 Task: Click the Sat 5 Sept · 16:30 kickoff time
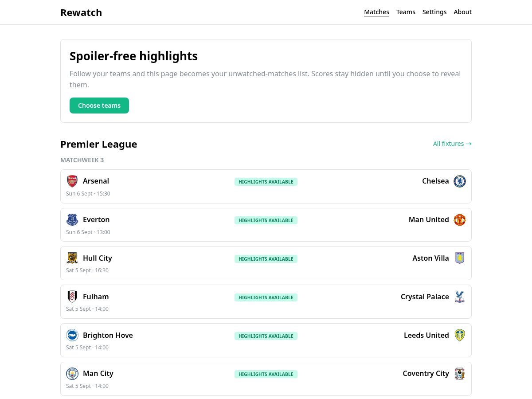pos(87,270)
